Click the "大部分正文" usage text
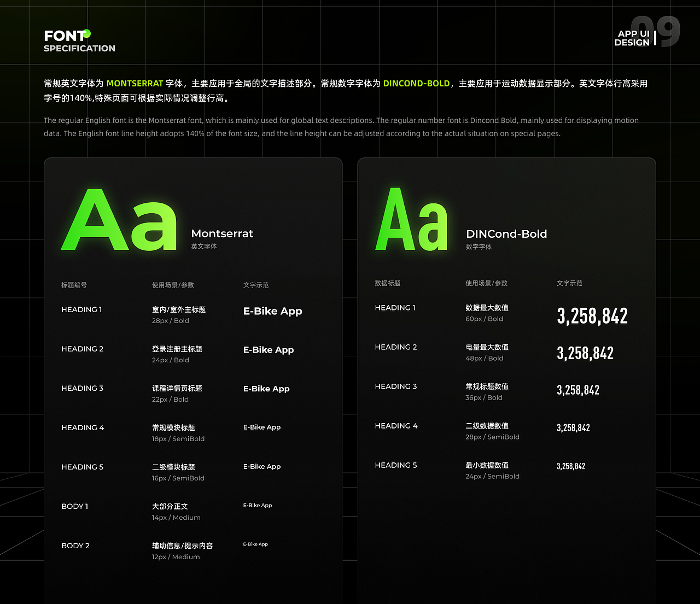The width and height of the screenshot is (700, 604). [170, 506]
